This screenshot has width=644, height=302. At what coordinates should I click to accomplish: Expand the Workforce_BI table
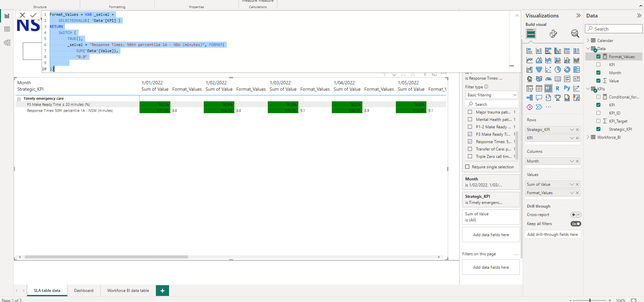pyautogui.click(x=588, y=137)
